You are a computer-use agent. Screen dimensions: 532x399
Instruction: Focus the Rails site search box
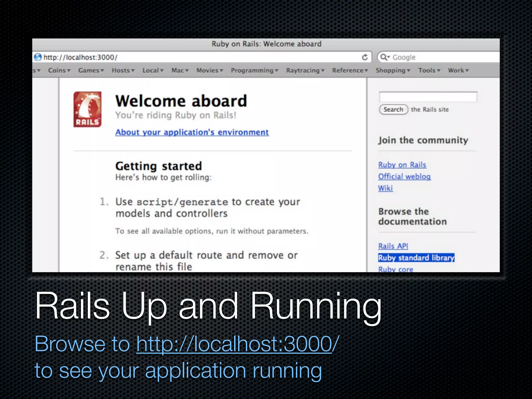(x=428, y=97)
